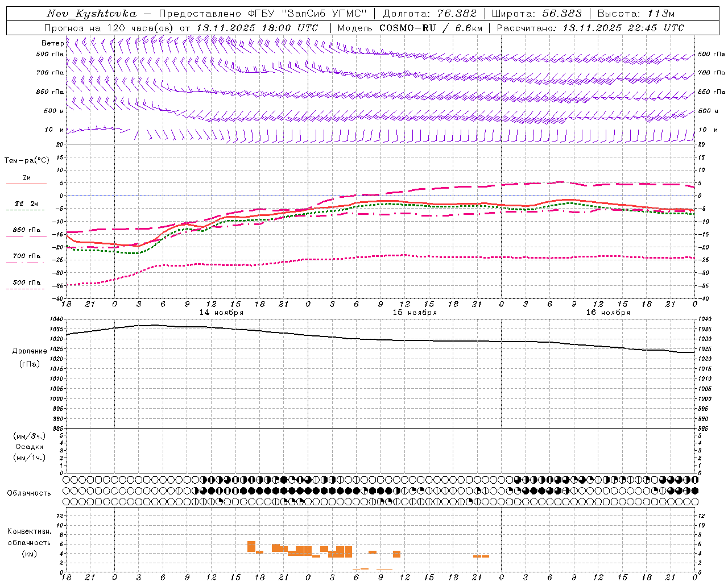728x582 pixels.
Task: Click the forecast start 13.11.2025 18:00 UTC
Action: click(257, 28)
